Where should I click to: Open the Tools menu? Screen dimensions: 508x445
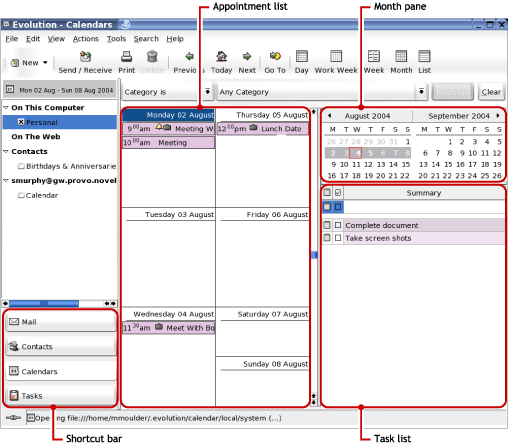click(x=116, y=39)
